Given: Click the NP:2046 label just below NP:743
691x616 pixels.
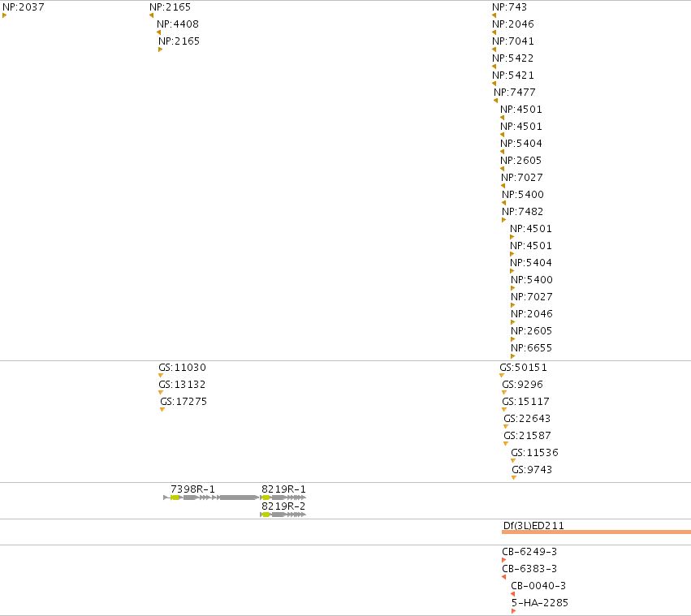Looking at the screenshot, I should coord(513,24).
